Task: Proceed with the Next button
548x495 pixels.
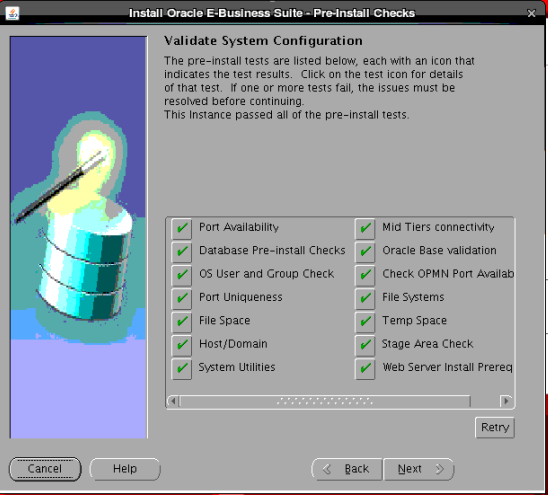Action: [419, 469]
